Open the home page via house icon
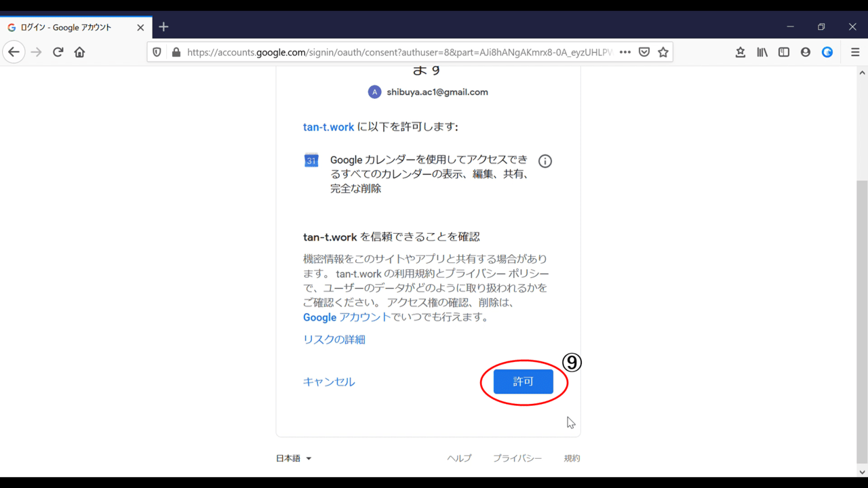This screenshot has width=868, height=488. tap(80, 52)
